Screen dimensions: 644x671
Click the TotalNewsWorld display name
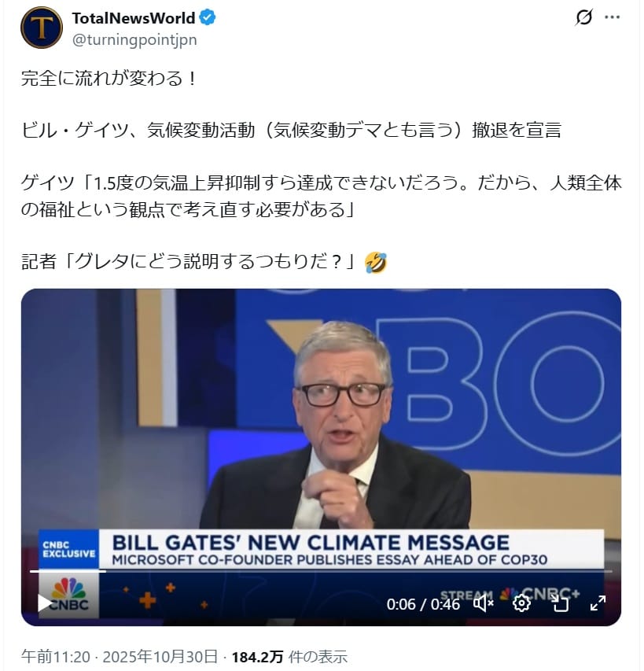click(134, 18)
